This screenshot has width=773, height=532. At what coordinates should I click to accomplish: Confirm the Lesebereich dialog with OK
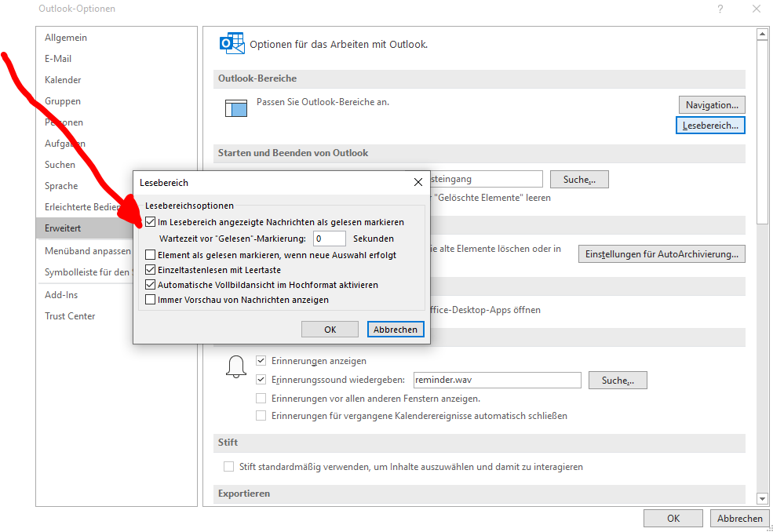(330, 330)
